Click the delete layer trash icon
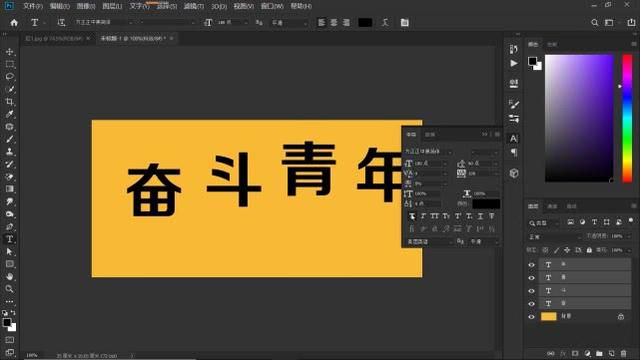This screenshot has width=640, height=360. coord(623,353)
